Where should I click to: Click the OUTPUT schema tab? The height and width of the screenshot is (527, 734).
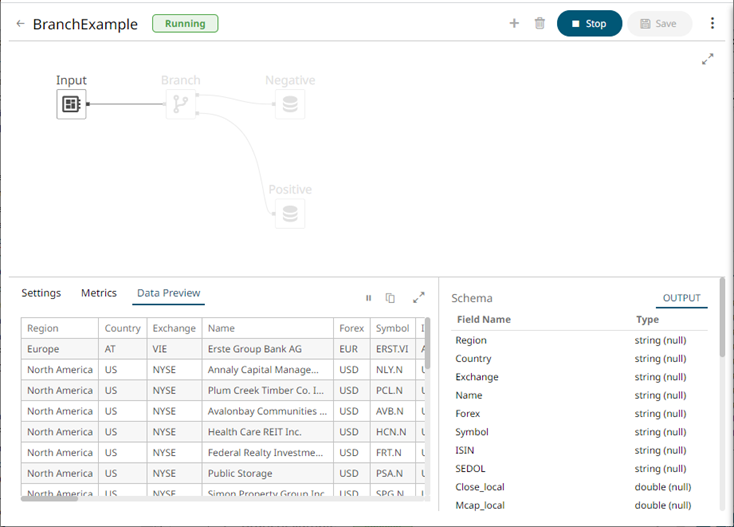(x=682, y=298)
